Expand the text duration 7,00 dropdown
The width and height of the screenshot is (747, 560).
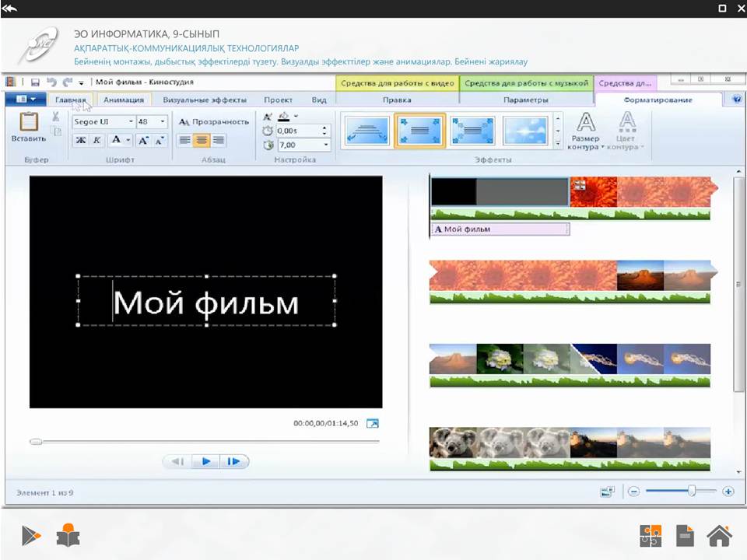pos(326,145)
